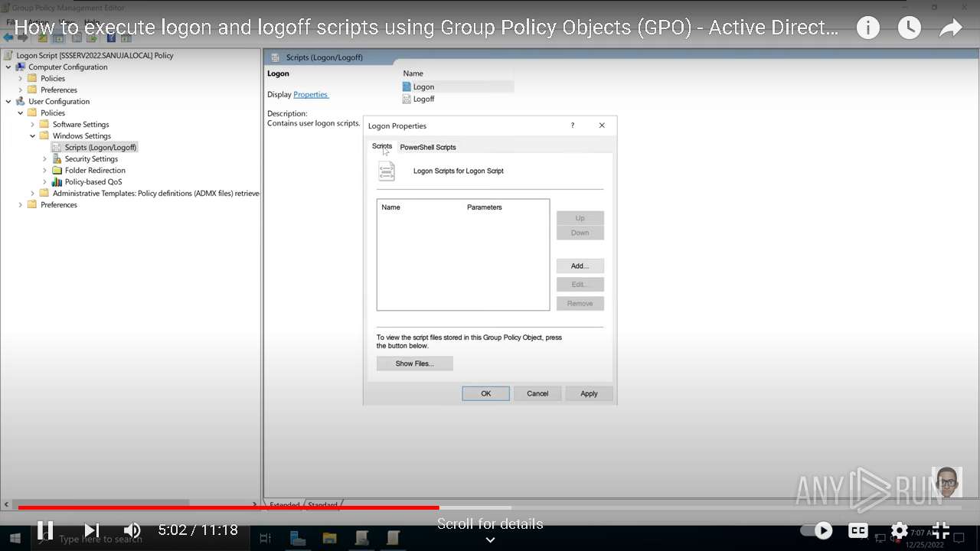This screenshot has height=551, width=980.
Task: Click the Computer Configuration icon
Action: pyautogui.click(x=21, y=67)
